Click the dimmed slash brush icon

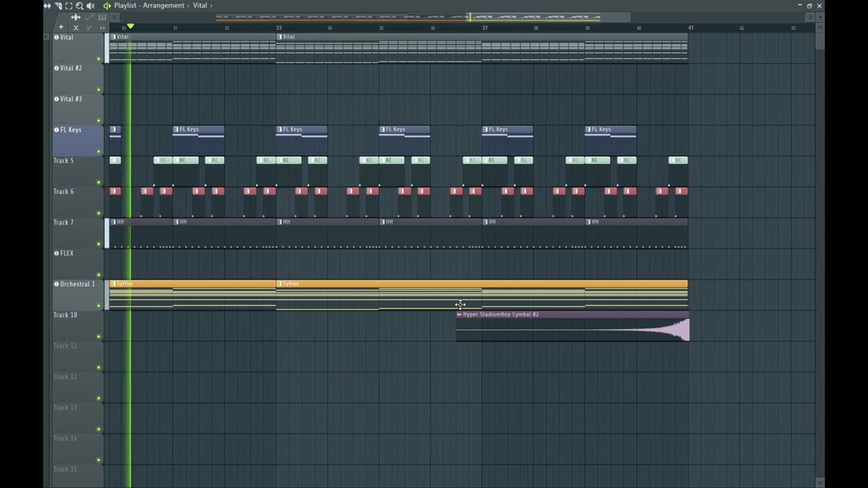[89, 28]
